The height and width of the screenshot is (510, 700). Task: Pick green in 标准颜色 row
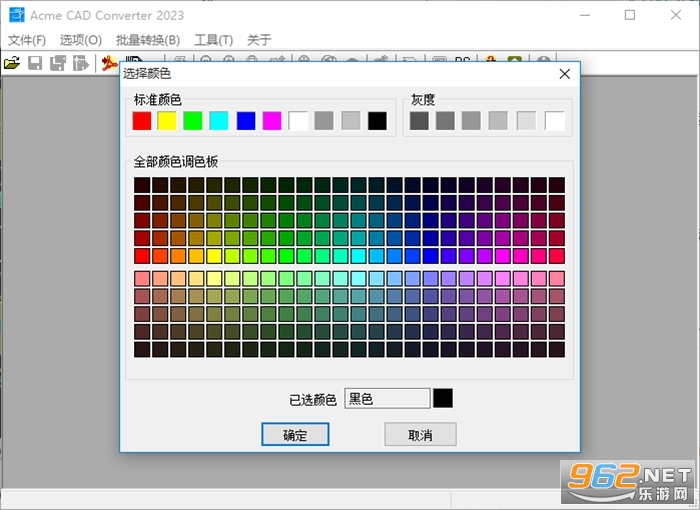point(193,121)
